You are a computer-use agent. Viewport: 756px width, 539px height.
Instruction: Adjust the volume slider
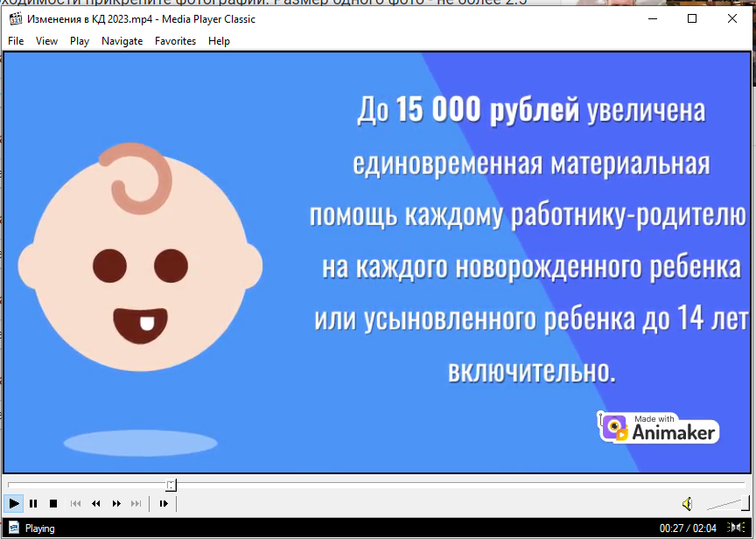pyautogui.click(x=728, y=503)
